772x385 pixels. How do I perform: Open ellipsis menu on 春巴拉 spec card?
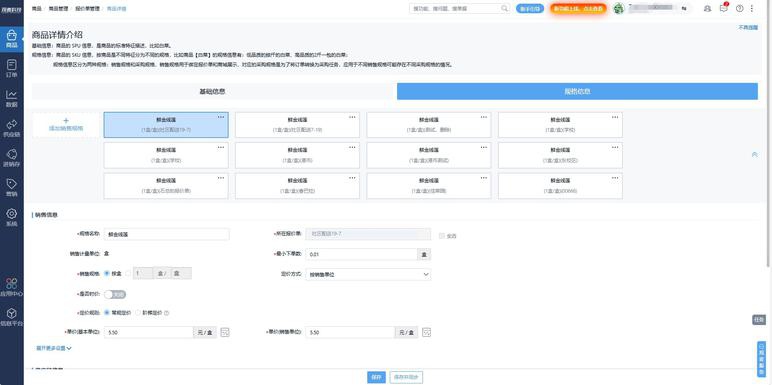pyautogui.click(x=353, y=178)
